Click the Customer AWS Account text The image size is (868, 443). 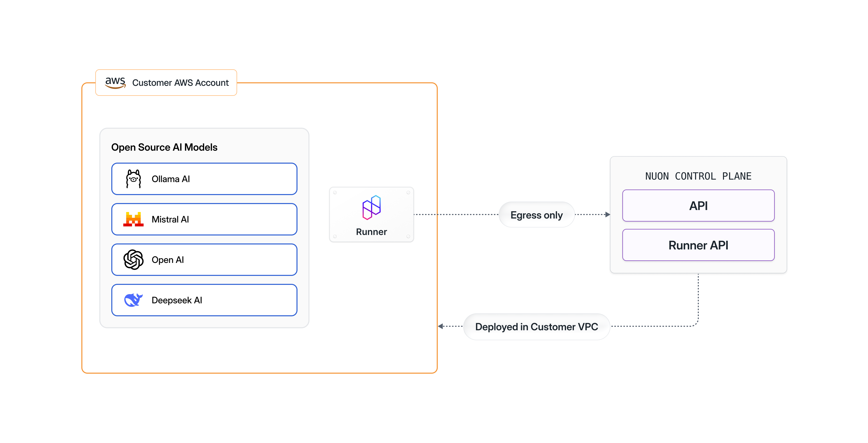tap(180, 83)
